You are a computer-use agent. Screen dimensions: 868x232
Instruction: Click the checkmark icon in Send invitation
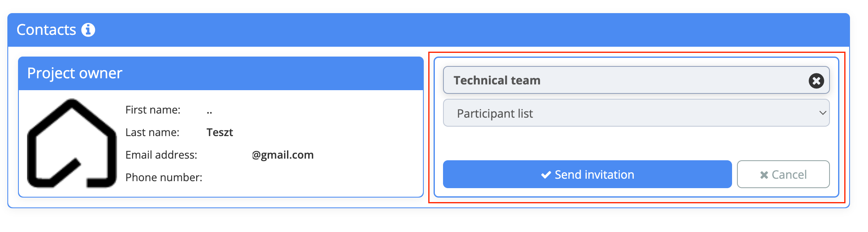click(x=546, y=175)
